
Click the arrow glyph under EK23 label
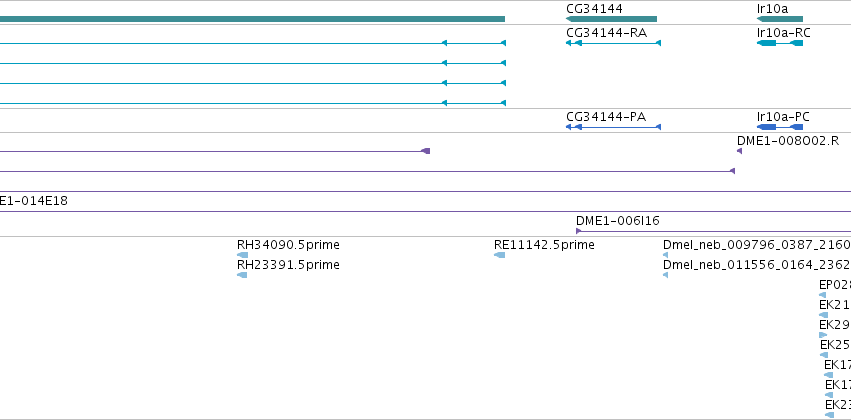[x=829, y=415]
